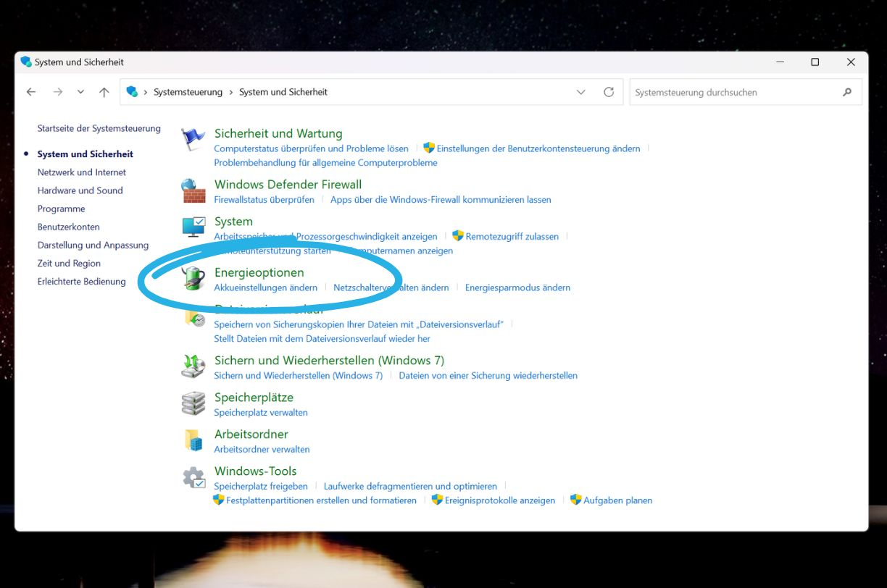Open recent locations dropdown arrow

click(x=80, y=92)
